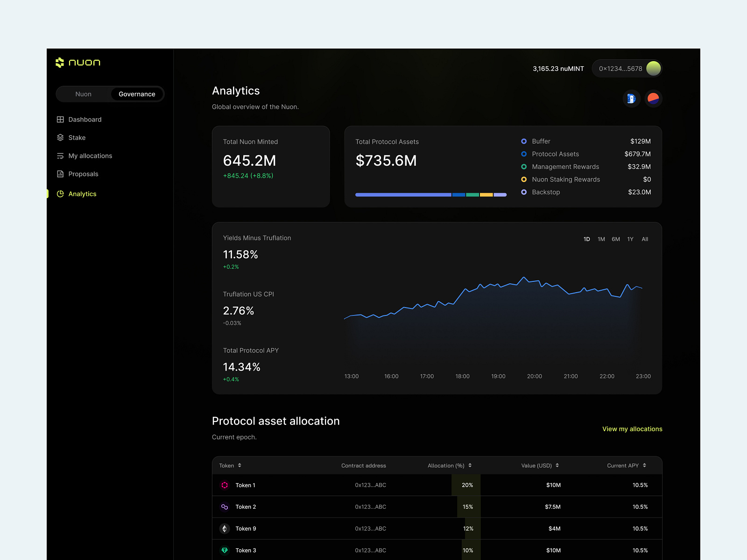
Task: Click the Ethereum icon beside Token 9
Action: click(x=225, y=528)
